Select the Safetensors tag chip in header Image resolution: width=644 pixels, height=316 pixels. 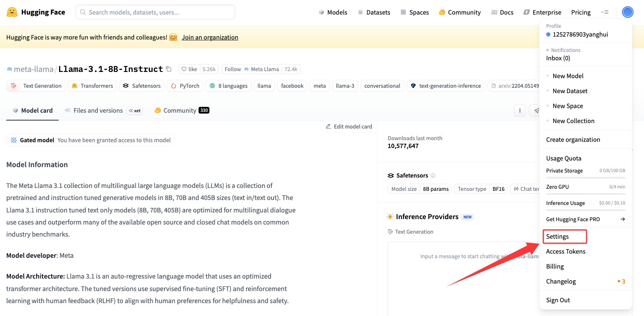(142, 86)
